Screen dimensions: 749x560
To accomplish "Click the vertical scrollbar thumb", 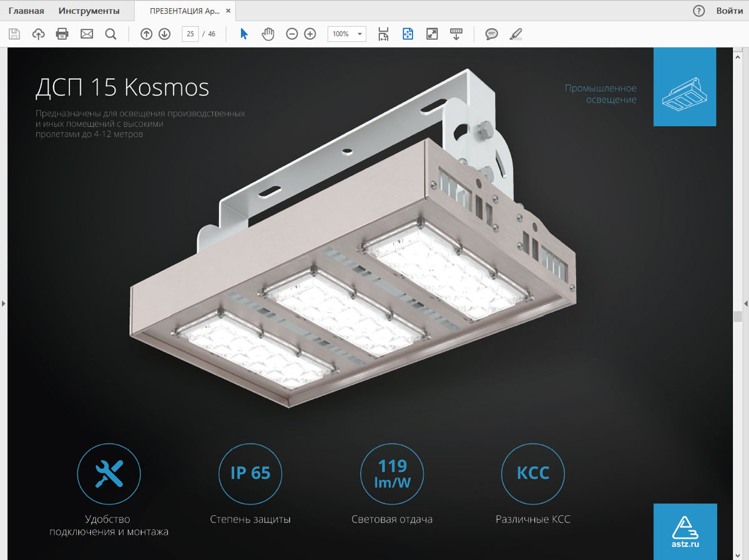I will pyautogui.click(x=737, y=317).
